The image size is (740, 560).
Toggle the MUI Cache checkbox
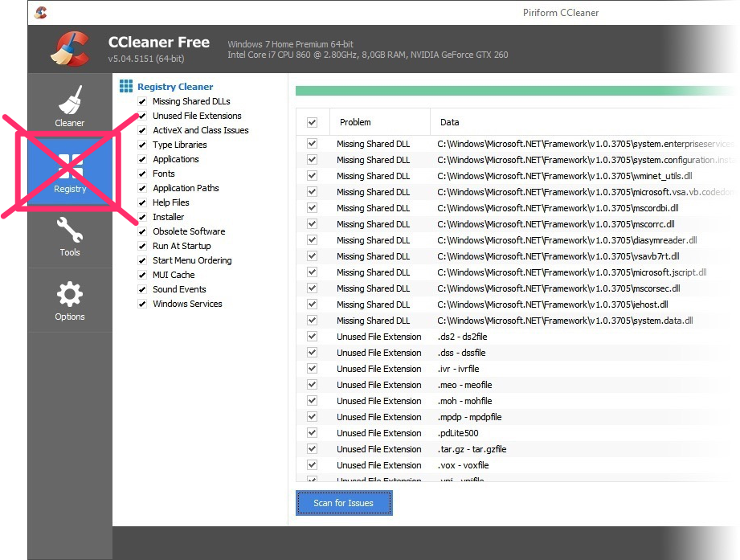point(142,275)
